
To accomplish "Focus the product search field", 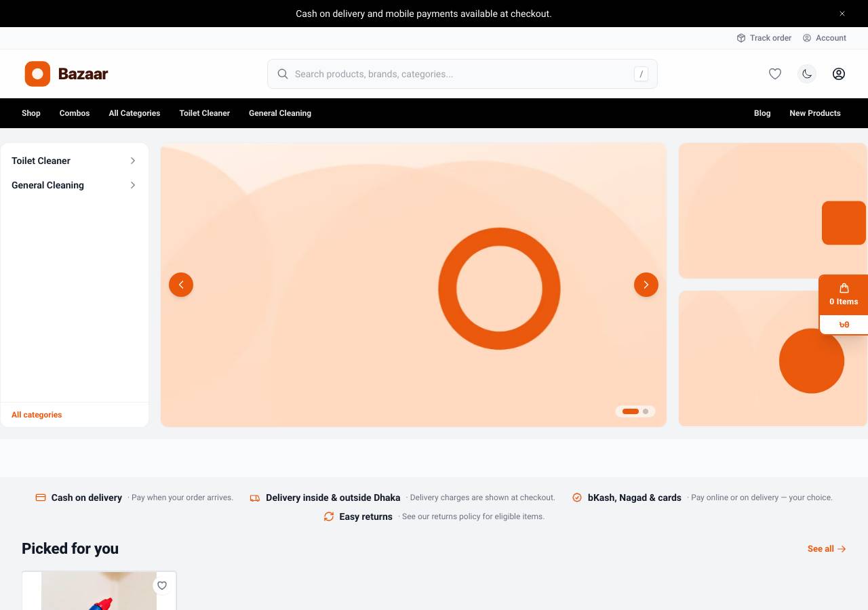I will (462, 74).
